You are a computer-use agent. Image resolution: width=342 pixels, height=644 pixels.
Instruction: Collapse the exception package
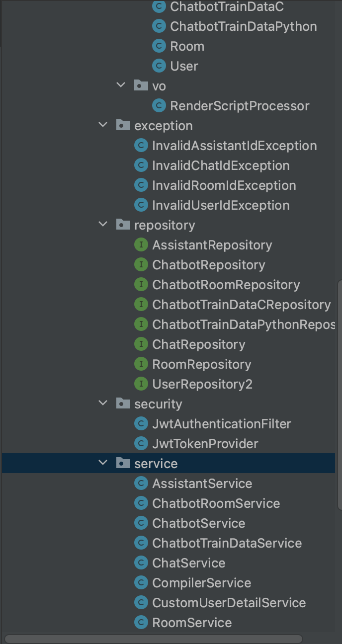click(x=103, y=125)
